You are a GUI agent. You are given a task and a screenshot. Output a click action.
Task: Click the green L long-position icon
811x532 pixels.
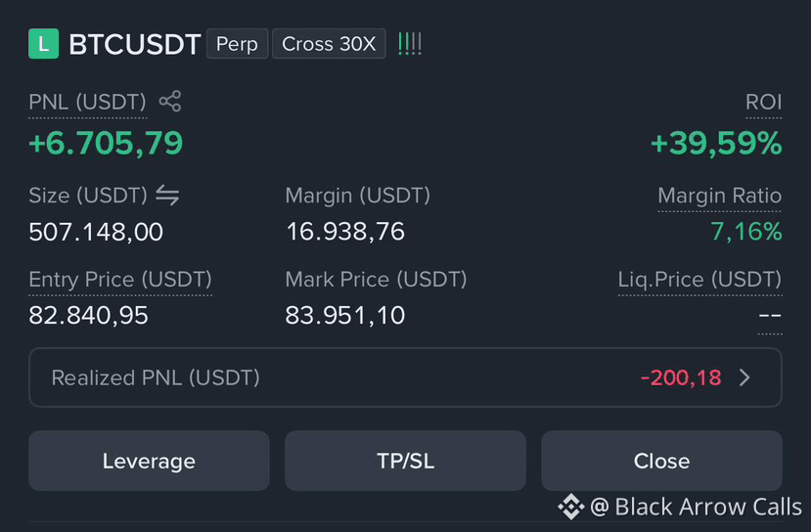[43, 44]
